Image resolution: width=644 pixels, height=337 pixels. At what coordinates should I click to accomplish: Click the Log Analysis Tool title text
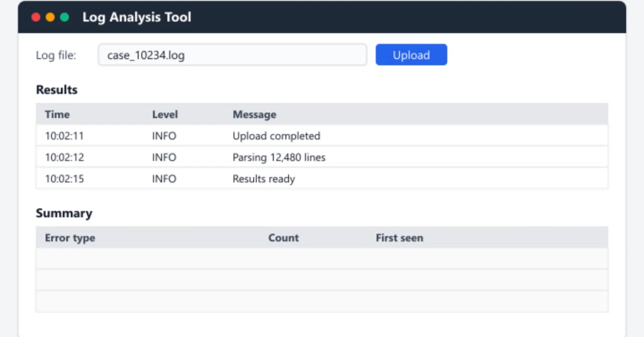click(137, 17)
